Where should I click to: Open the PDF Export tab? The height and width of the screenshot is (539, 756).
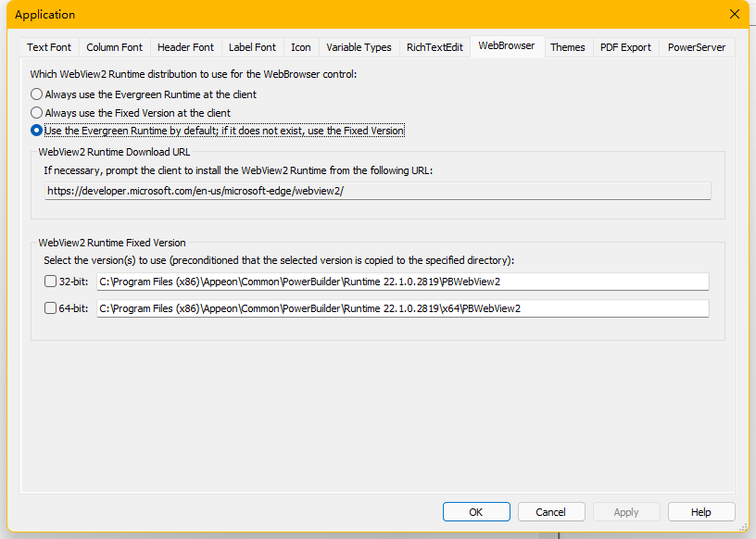pos(625,47)
